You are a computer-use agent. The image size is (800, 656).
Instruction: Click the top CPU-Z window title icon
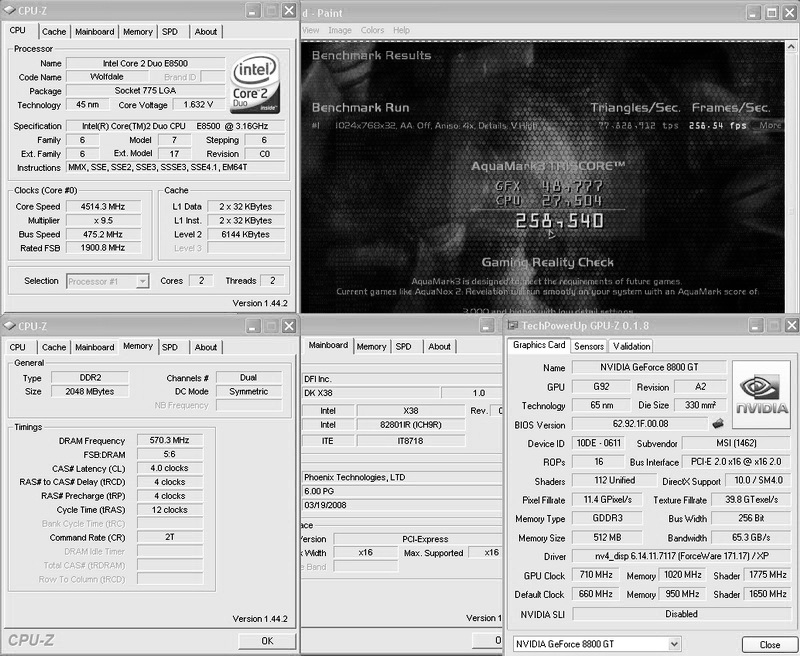9,10
